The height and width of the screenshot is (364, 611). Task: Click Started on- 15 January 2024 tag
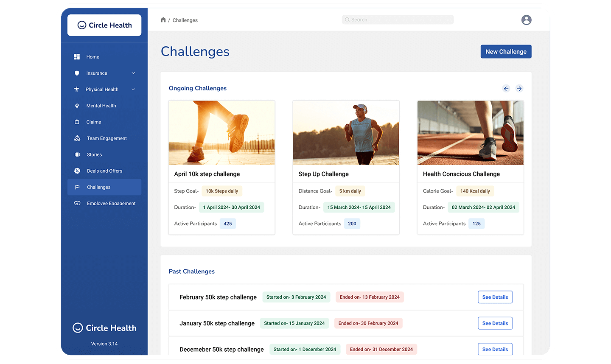(294, 323)
